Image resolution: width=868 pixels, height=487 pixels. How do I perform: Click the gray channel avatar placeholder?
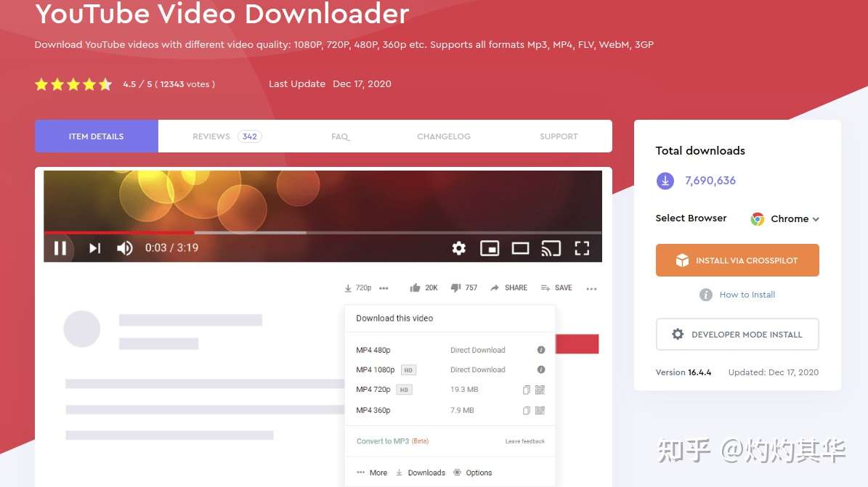coord(82,329)
